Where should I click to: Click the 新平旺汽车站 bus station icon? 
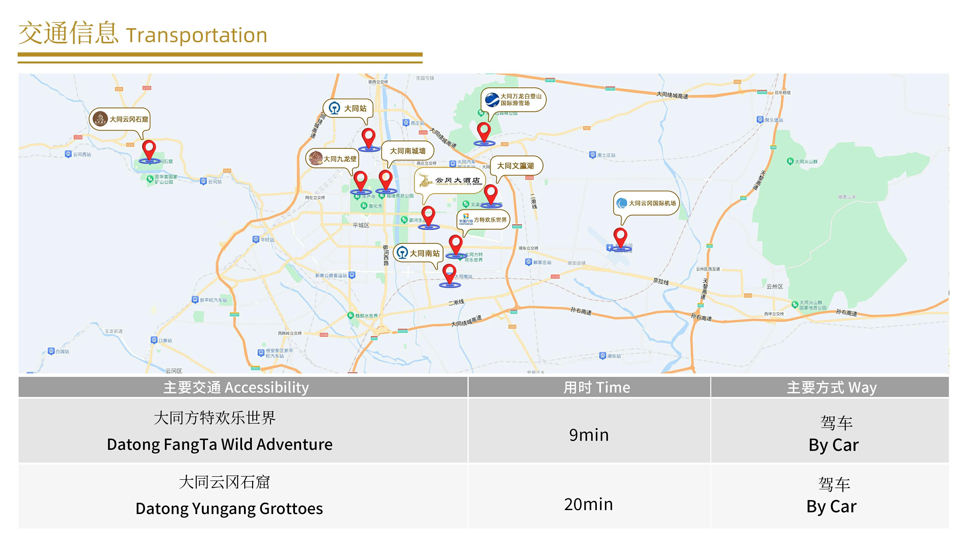195,300
